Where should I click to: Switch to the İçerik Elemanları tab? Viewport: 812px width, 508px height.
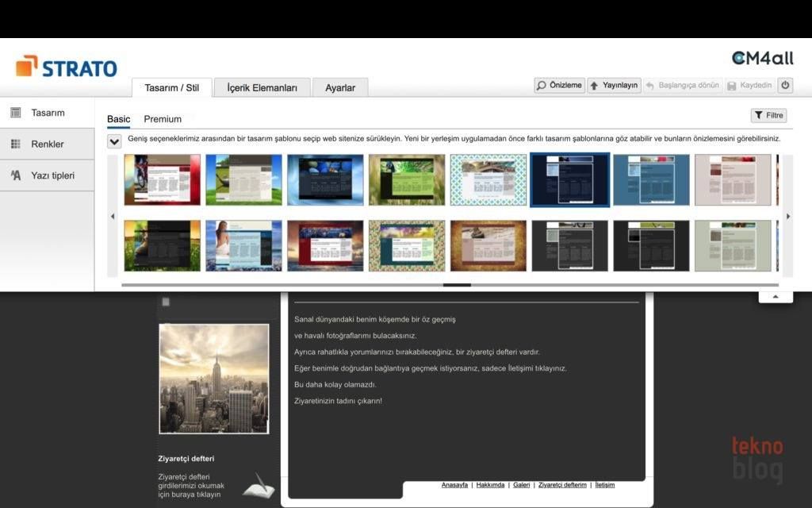262,88
